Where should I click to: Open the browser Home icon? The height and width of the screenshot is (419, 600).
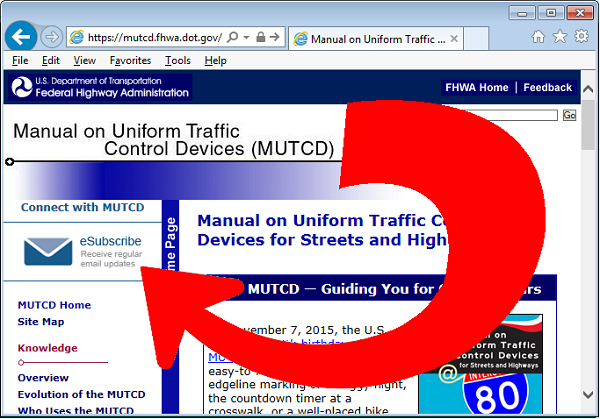click(x=539, y=37)
